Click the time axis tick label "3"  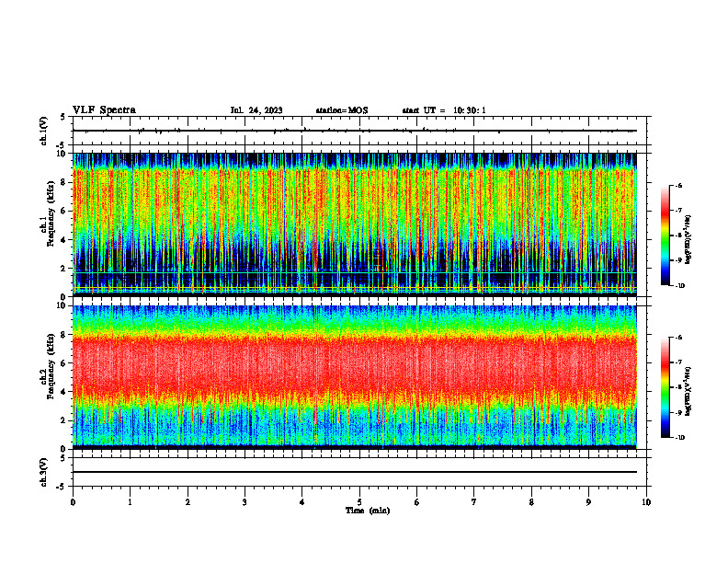coord(245,502)
